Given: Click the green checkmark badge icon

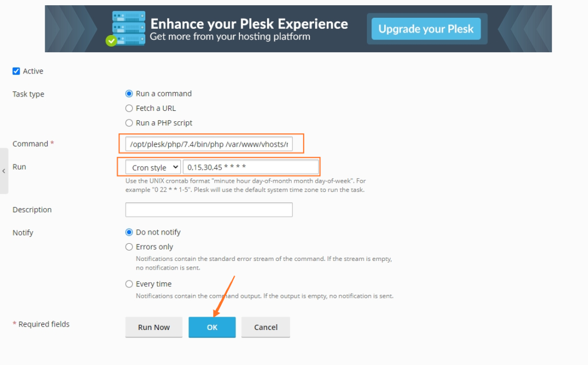Looking at the screenshot, I should coord(111,41).
